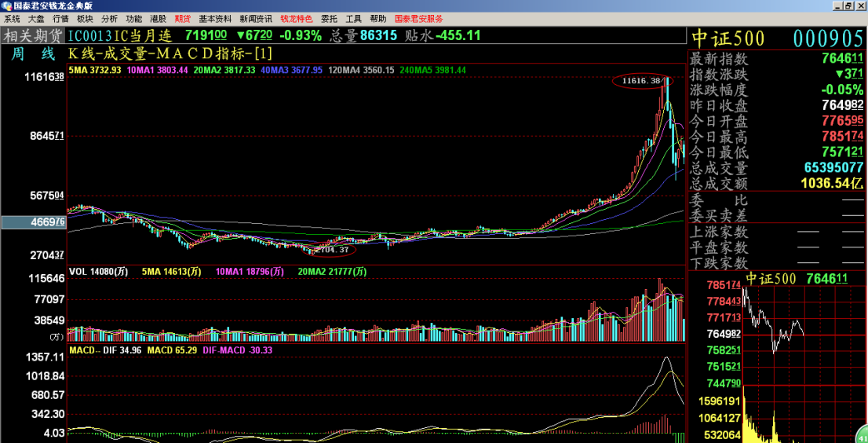Click the 涨跌幅度 value -0.05%
The height and width of the screenshot is (443, 868).
click(843, 90)
